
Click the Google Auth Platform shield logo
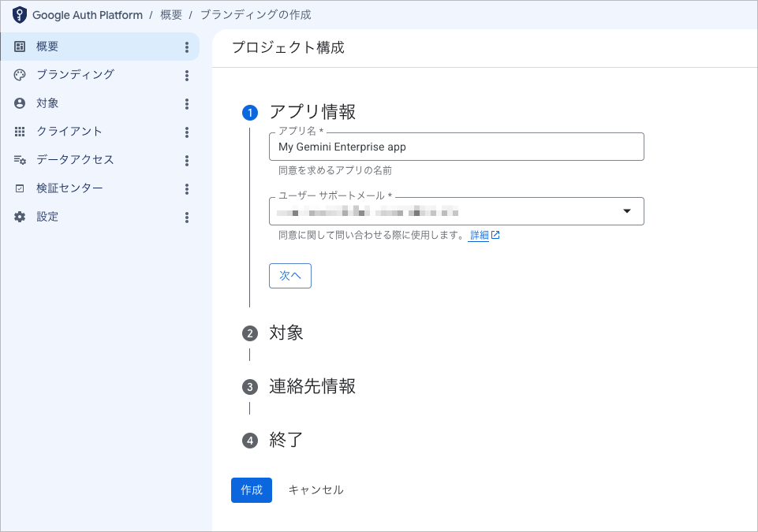coord(20,15)
